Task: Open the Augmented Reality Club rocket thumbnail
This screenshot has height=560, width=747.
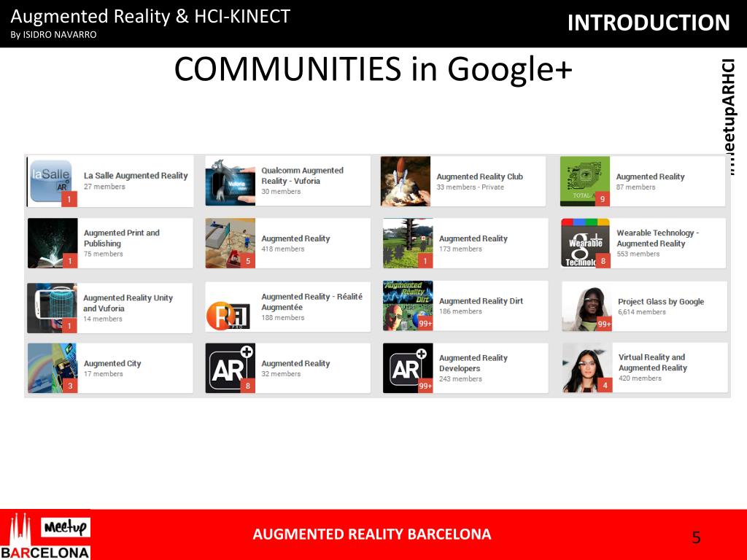Action: pos(406,182)
